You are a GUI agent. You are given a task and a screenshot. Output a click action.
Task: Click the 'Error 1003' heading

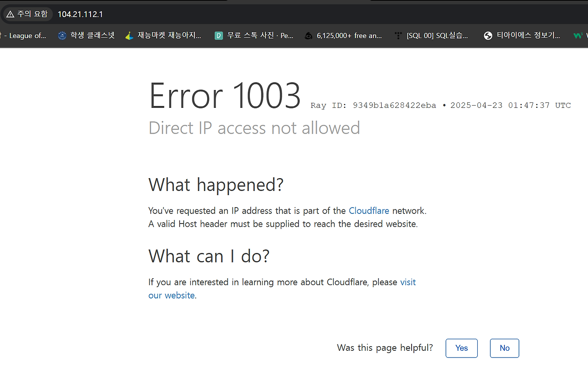pyautogui.click(x=225, y=95)
